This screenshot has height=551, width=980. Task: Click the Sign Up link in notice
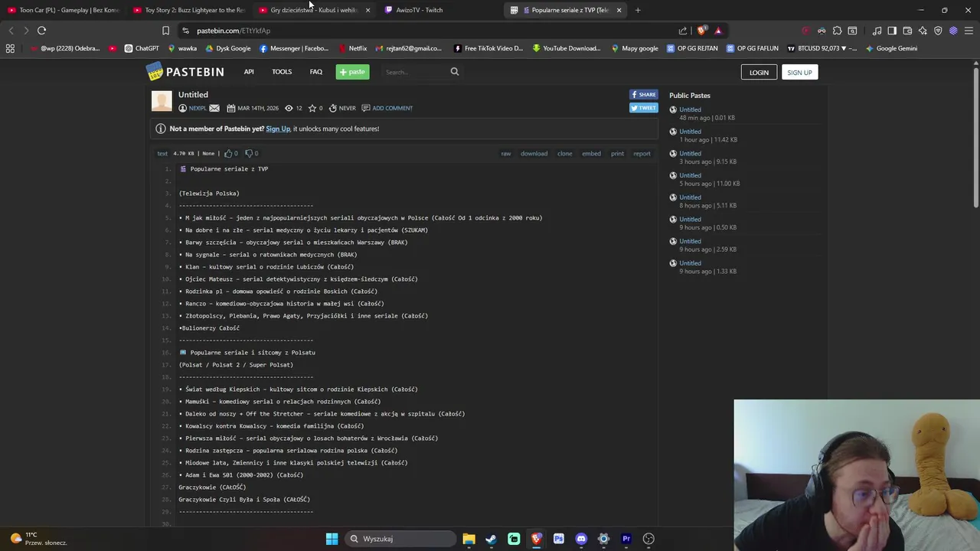(x=278, y=129)
